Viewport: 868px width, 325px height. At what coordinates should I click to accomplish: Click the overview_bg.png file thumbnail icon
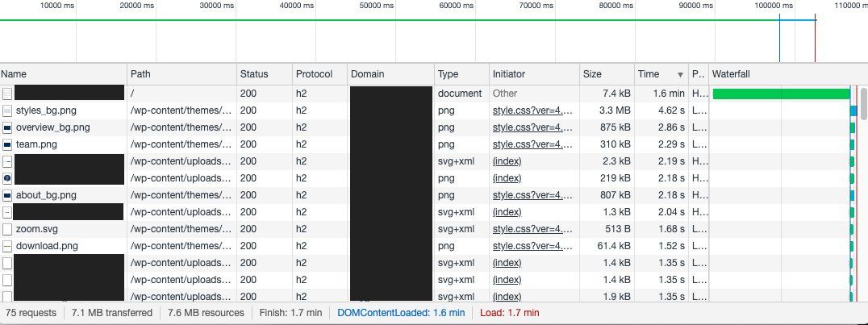(7, 127)
